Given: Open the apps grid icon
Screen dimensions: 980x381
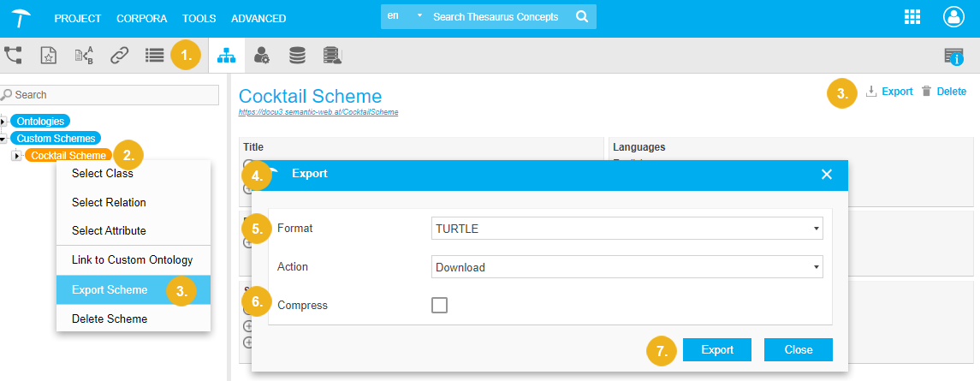Looking at the screenshot, I should [x=912, y=17].
